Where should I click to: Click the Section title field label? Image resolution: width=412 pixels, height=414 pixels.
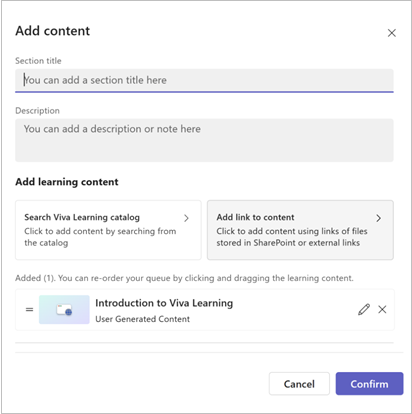[38, 61]
